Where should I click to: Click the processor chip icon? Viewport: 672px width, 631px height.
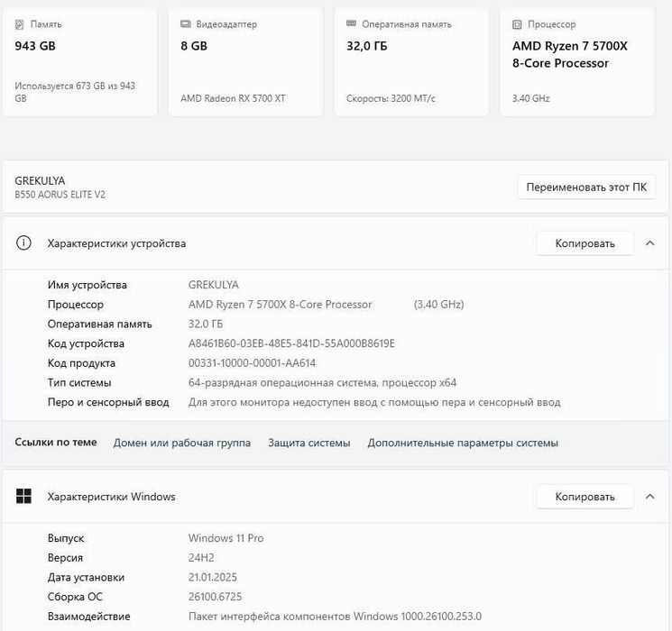point(517,24)
